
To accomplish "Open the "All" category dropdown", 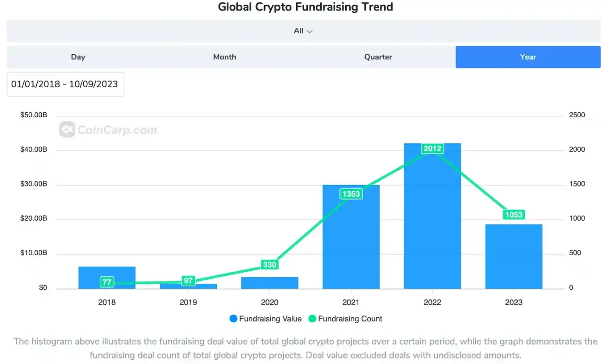I will click(303, 31).
